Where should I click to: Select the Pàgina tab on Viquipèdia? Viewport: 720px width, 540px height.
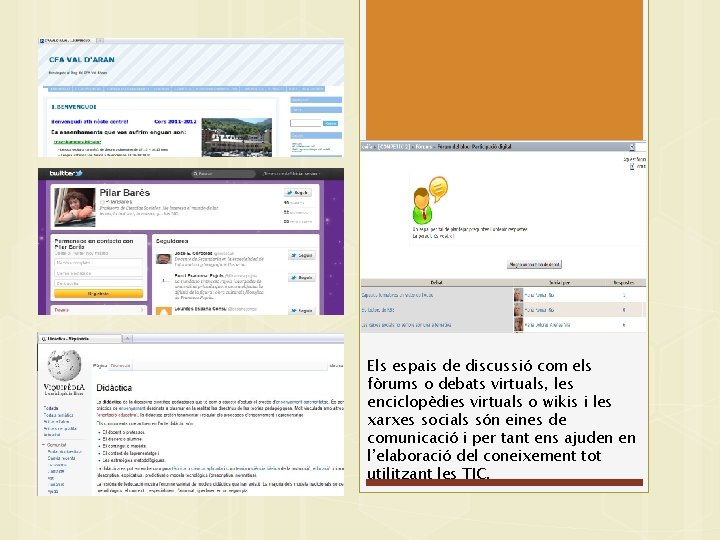coord(100,366)
